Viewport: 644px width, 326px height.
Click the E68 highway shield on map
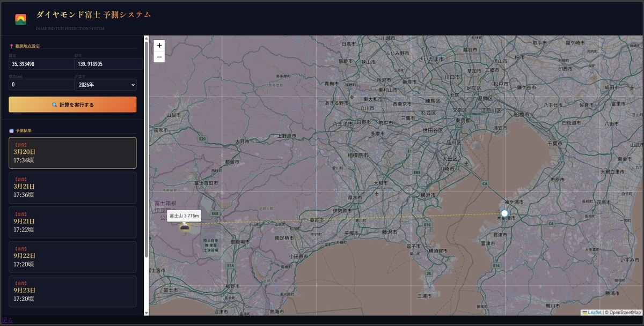pos(215,213)
